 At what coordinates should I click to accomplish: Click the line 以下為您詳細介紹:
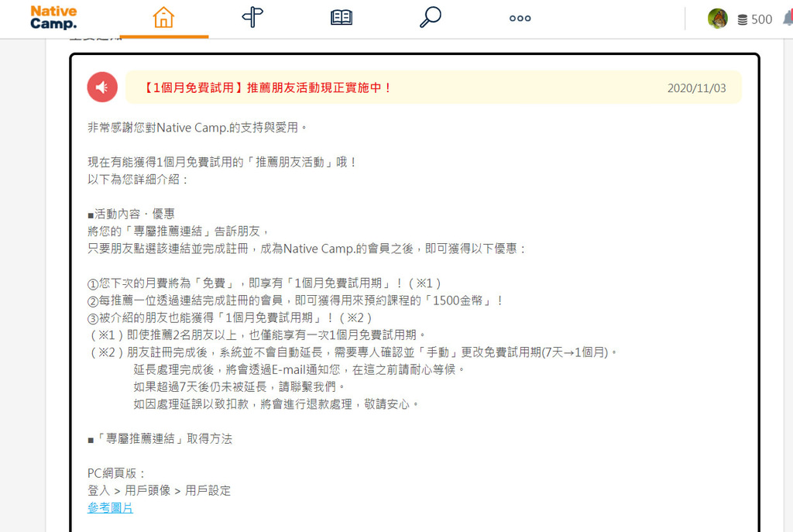tap(138, 180)
